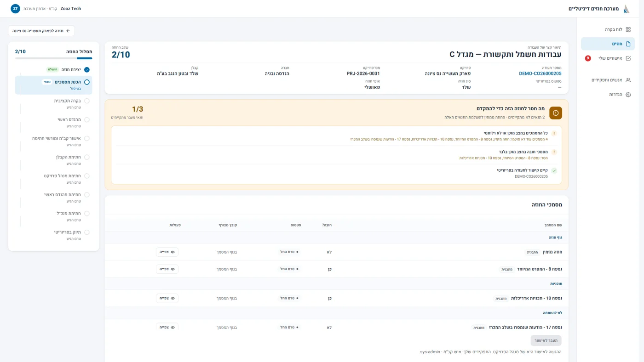
Task: Click the contract path progress bar
Action: [x=54, y=58]
